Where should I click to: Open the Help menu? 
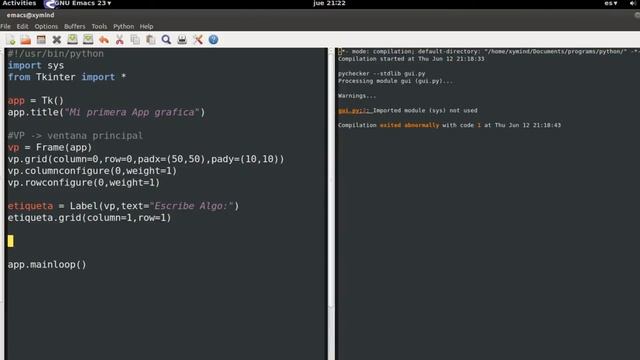(147, 27)
